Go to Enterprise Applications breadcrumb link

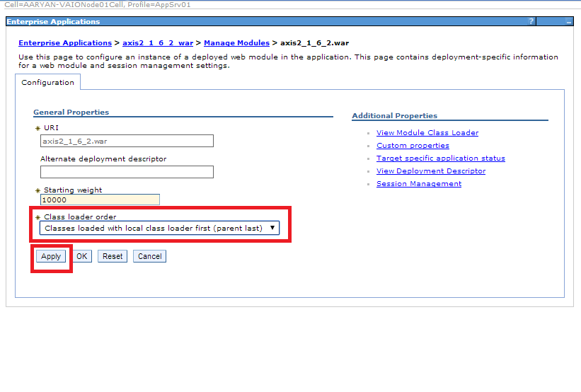(x=65, y=43)
